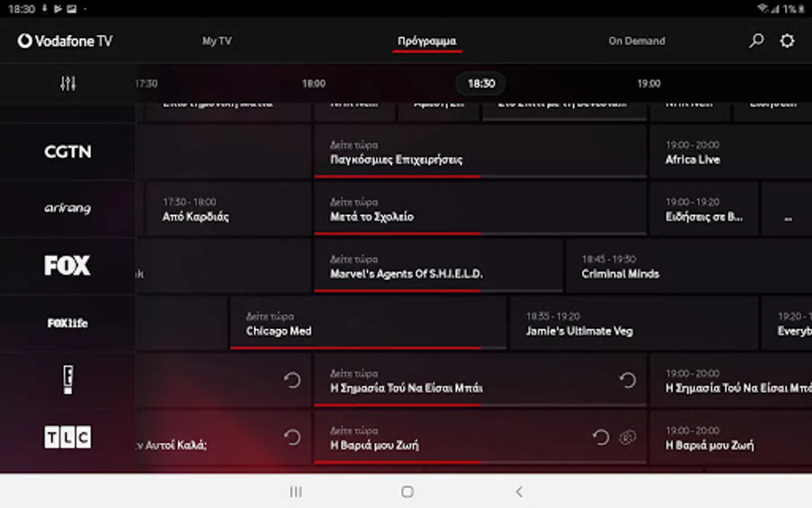Viewport: 812px width, 508px height.
Task: Open Jamie's Ultimate Veg 18:35-19:20
Action: click(634, 323)
